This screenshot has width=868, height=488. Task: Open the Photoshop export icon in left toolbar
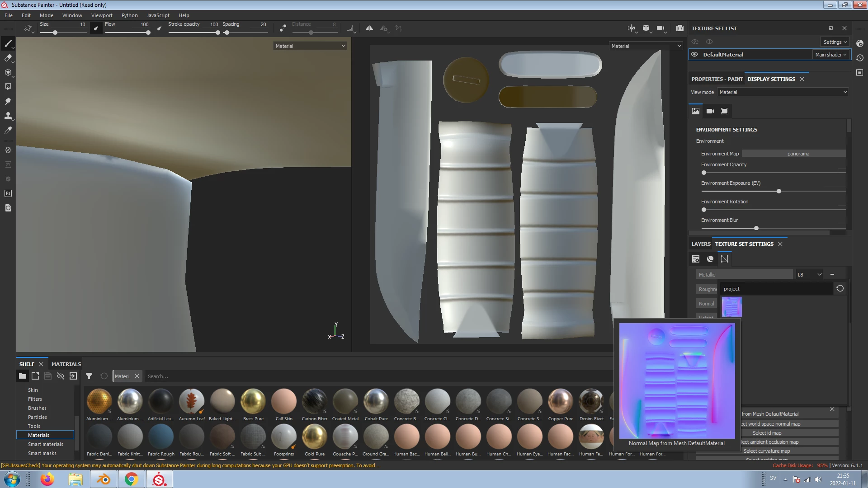(x=8, y=193)
